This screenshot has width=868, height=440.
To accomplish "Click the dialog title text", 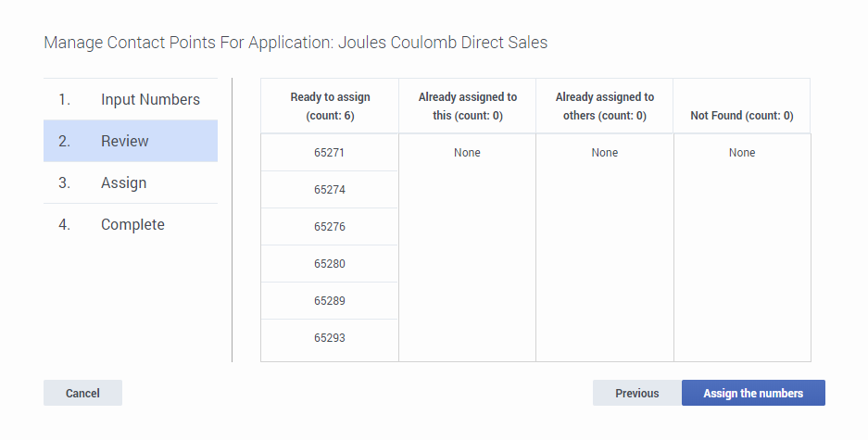I will (x=296, y=43).
